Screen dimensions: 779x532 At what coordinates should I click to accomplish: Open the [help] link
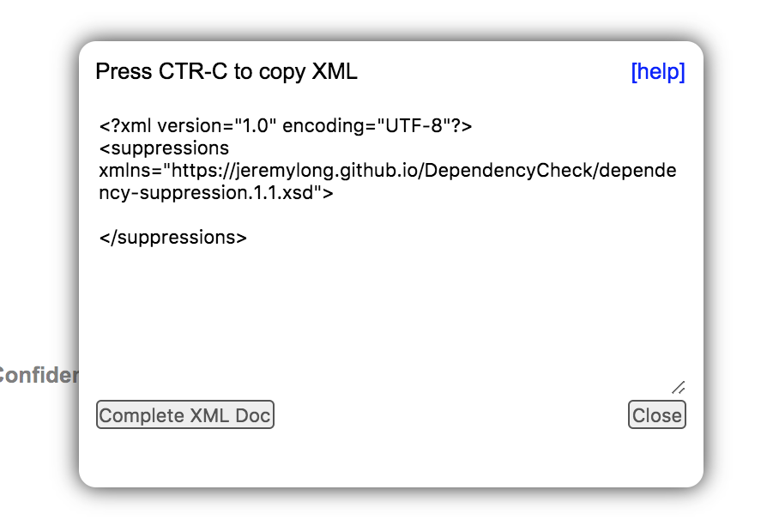[x=657, y=72]
